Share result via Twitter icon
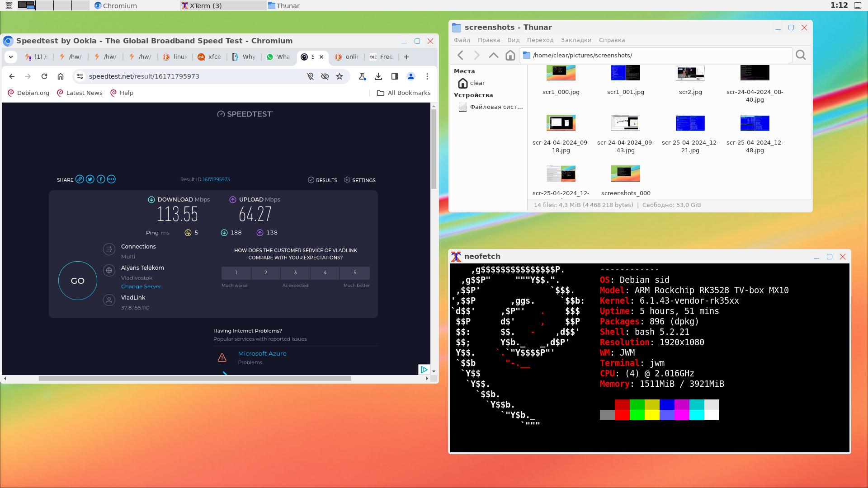This screenshot has width=868, height=488. pos(90,179)
